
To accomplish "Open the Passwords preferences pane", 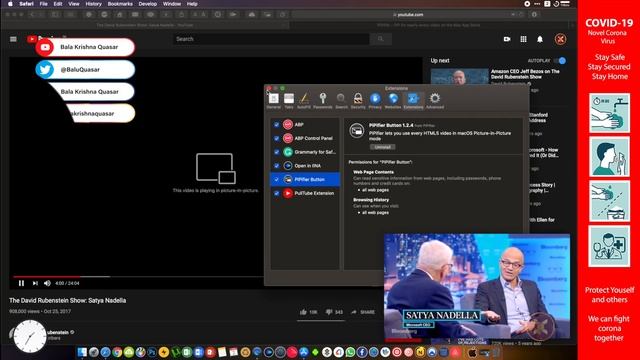I will coord(323,100).
